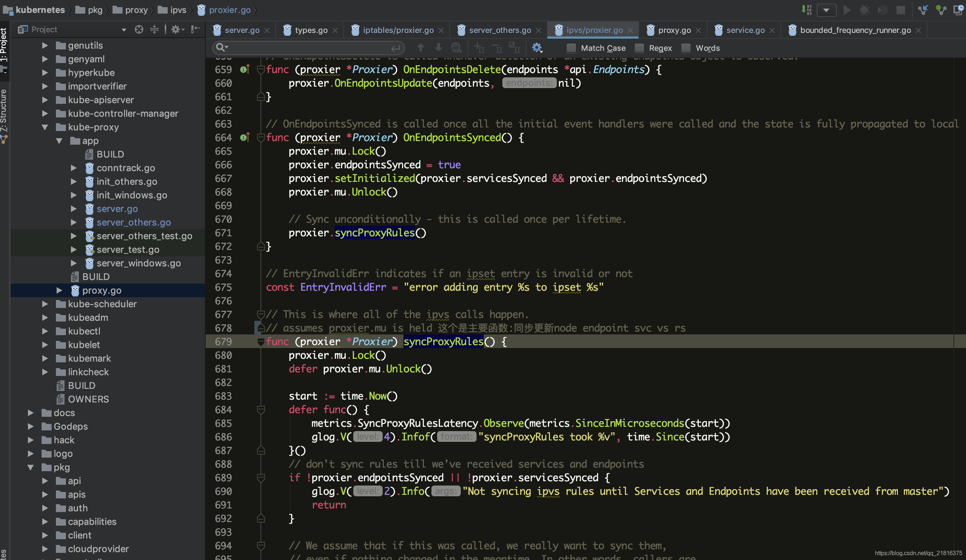Screen dimensions: 966x560
Task: Click syncProxyRules call on line 671
Action: tap(374, 233)
